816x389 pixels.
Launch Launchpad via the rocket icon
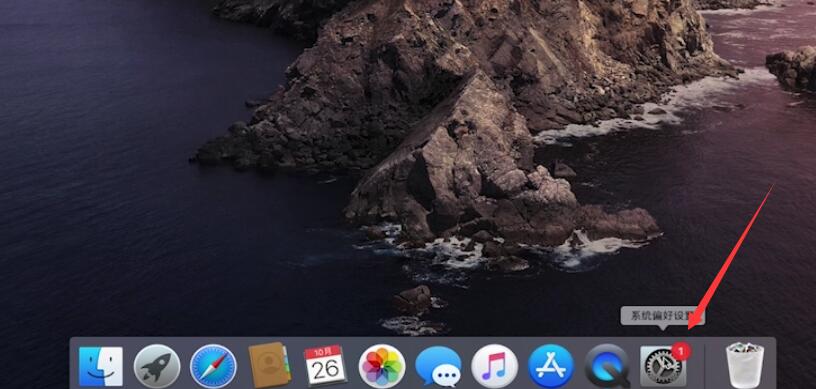157,366
